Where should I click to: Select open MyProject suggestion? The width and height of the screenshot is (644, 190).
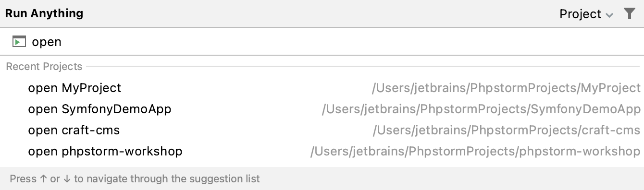click(x=322, y=88)
